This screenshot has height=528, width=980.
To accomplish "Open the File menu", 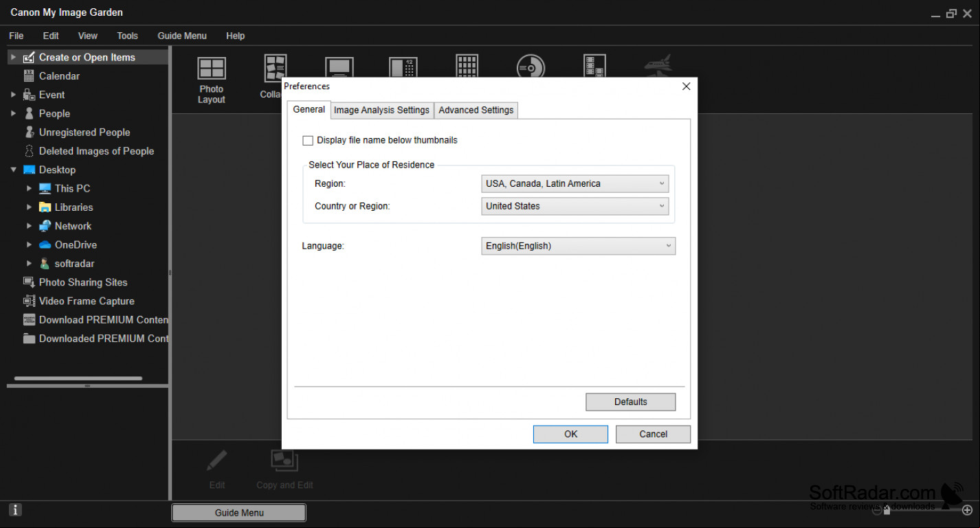I will [x=16, y=36].
